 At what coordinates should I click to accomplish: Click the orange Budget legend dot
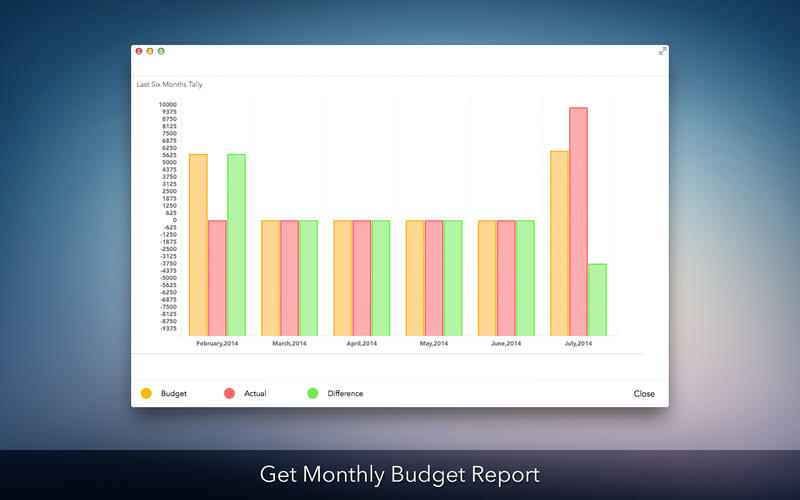pos(146,393)
